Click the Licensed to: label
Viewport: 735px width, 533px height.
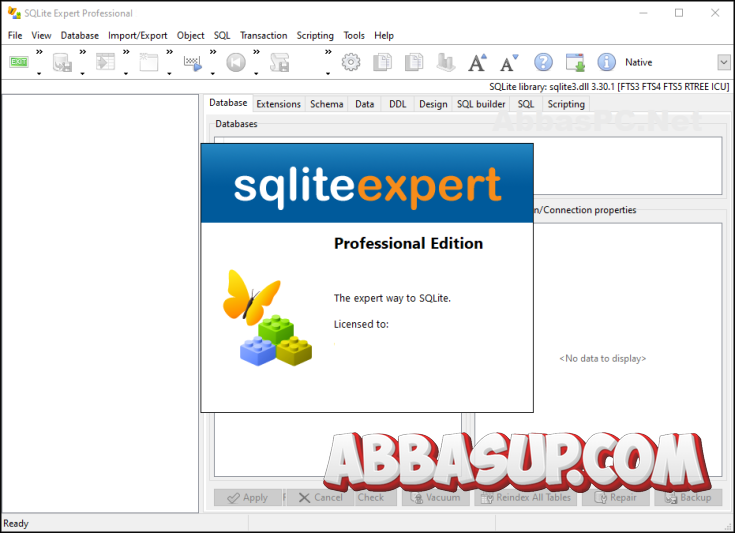pyautogui.click(x=361, y=324)
